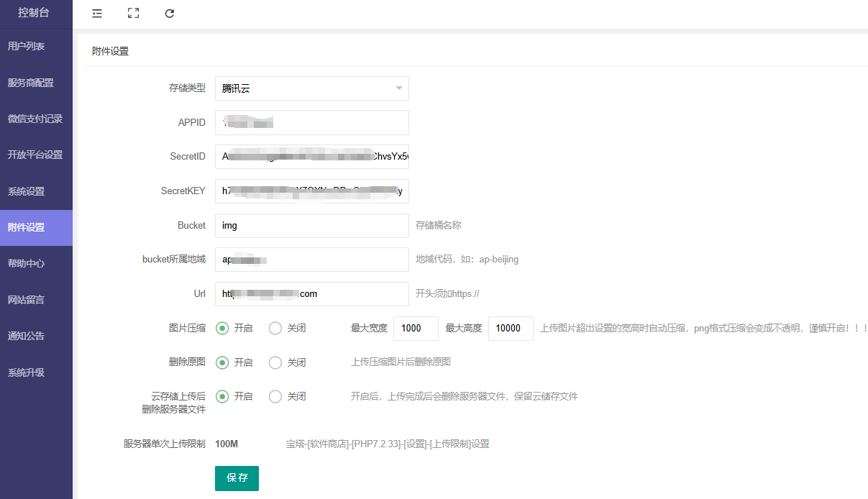The height and width of the screenshot is (499, 868).
Task: Select 关闭 for 云存储上传后删除服务器文件
Action: [x=275, y=396]
